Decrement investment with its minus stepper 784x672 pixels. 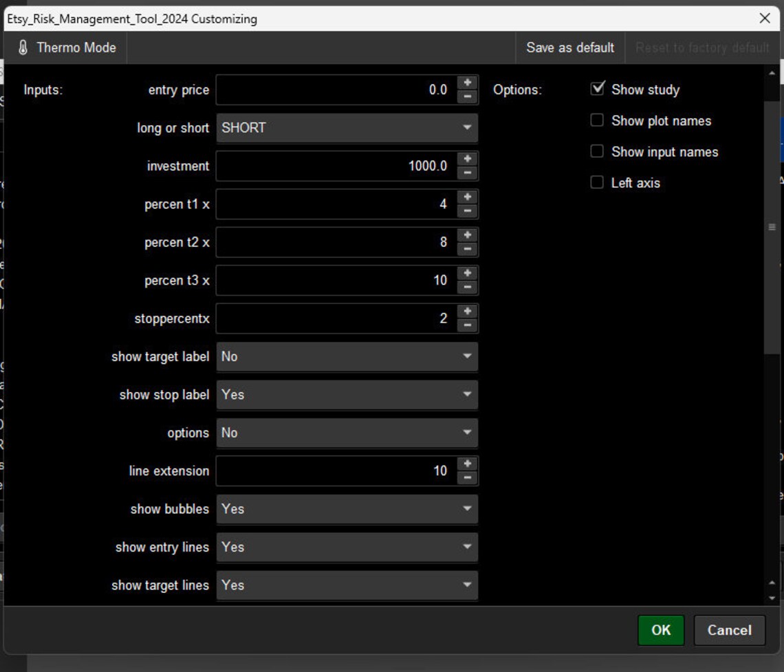click(466, 171)
